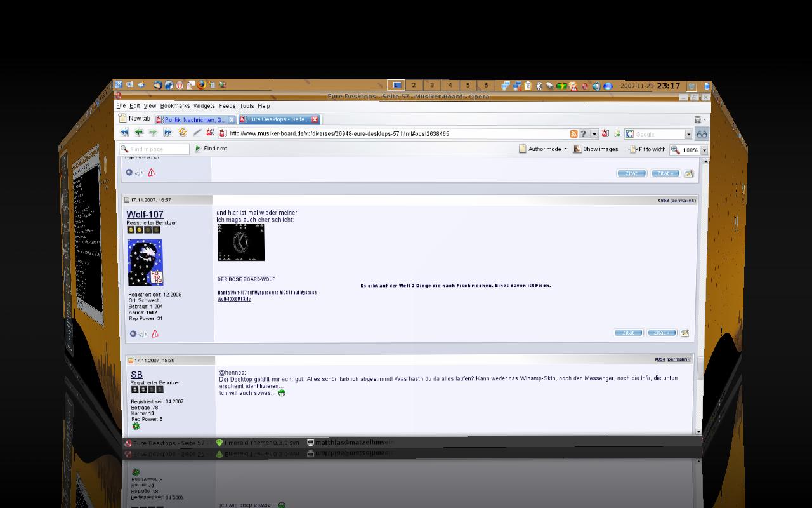The image size is (812, 508).
Task: Open the Klipper clipboard tray icon
Action: point(528,86)
